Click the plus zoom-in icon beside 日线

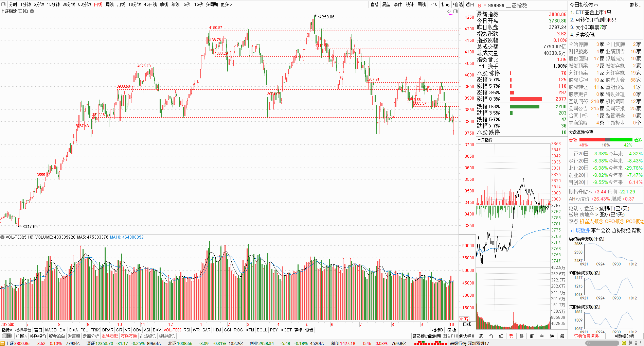coord(463,330)
